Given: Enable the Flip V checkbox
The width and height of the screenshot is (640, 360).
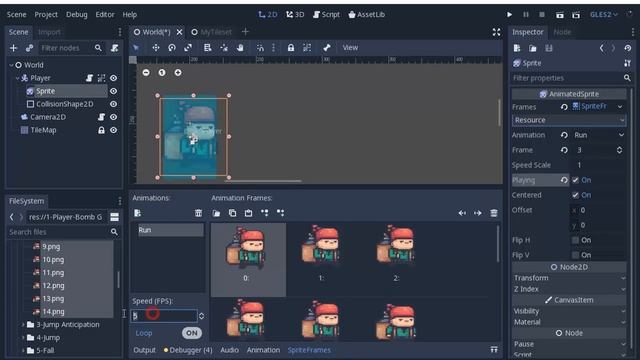Looking at the screenshot, I should 575,255.
